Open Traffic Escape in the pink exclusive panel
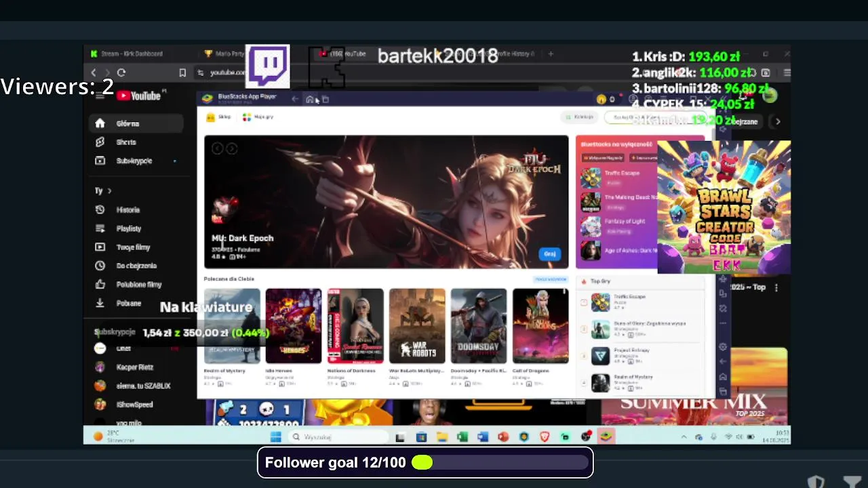This screenshot has width=868, height=488. 617,178
